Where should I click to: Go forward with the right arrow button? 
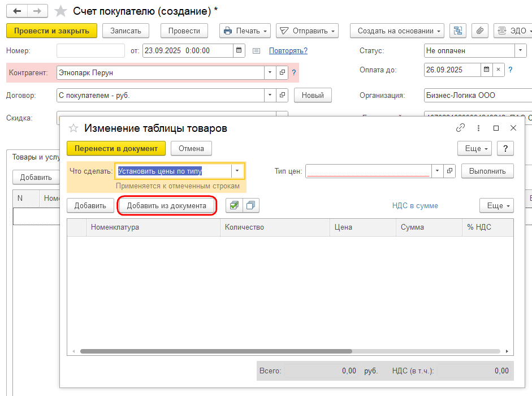point(37,11)
